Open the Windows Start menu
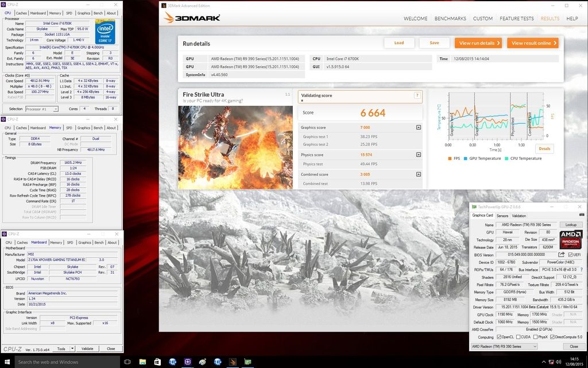Screen dimensions: 588x368 (x=7, y=362)
